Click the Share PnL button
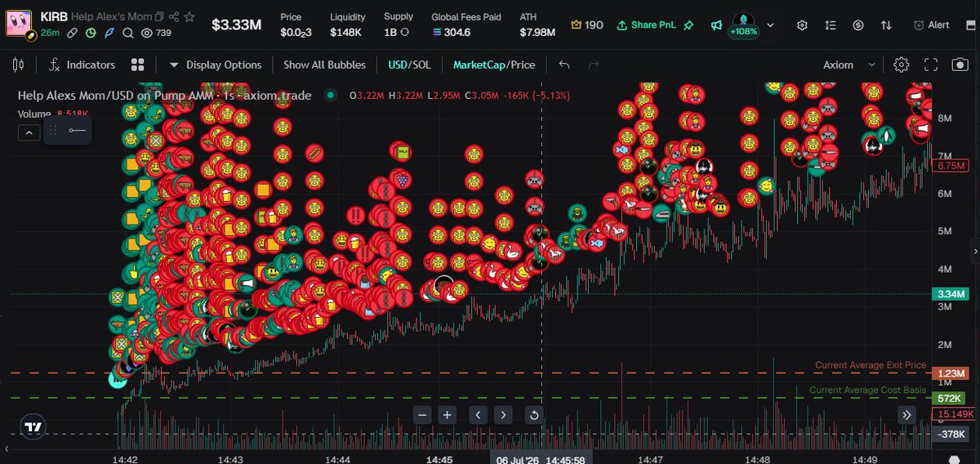 [x=646, y=25]
